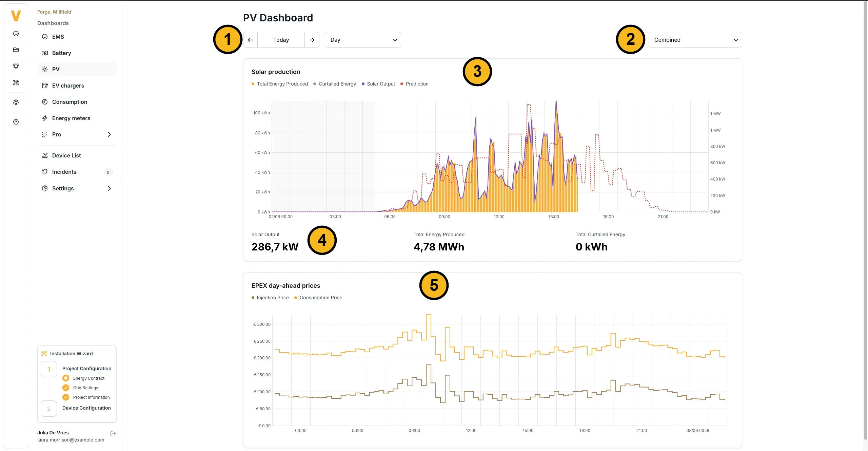Open the Day period dropdown

[x=363, y=40]
